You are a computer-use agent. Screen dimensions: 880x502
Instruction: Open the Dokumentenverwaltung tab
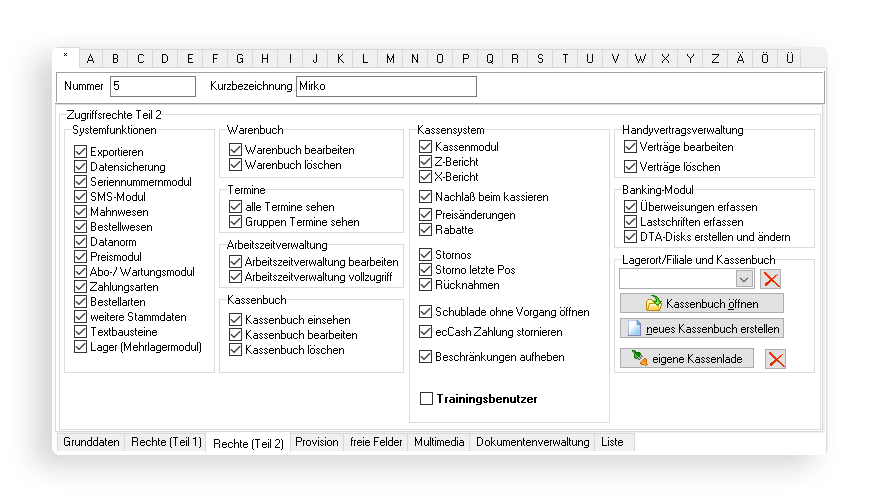[533, 442]
